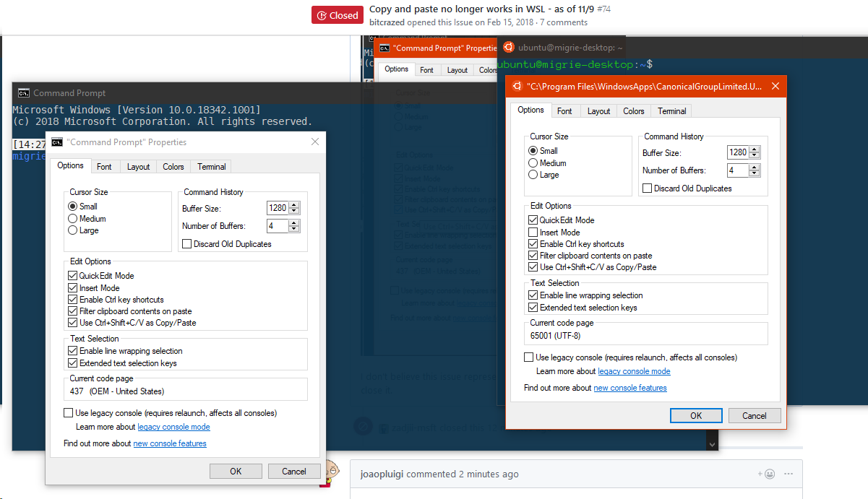Open new console features link in Command Prompt Properties
The image size is (868, 499).
[x=170, y=443]
